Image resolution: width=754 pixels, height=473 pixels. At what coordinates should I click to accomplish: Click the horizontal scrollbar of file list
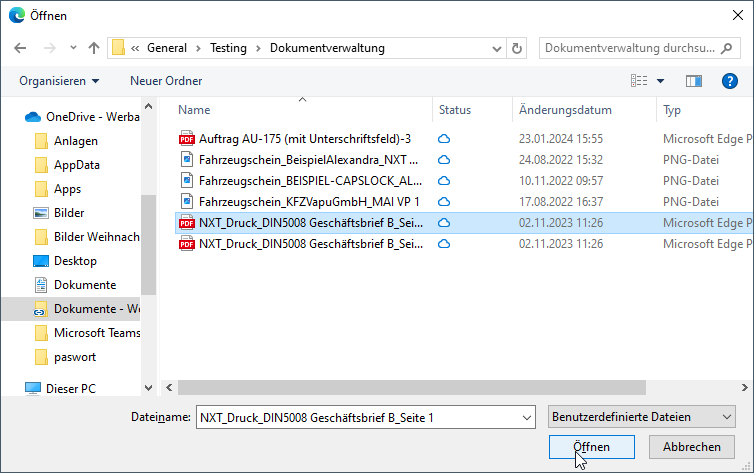(412, 387)
